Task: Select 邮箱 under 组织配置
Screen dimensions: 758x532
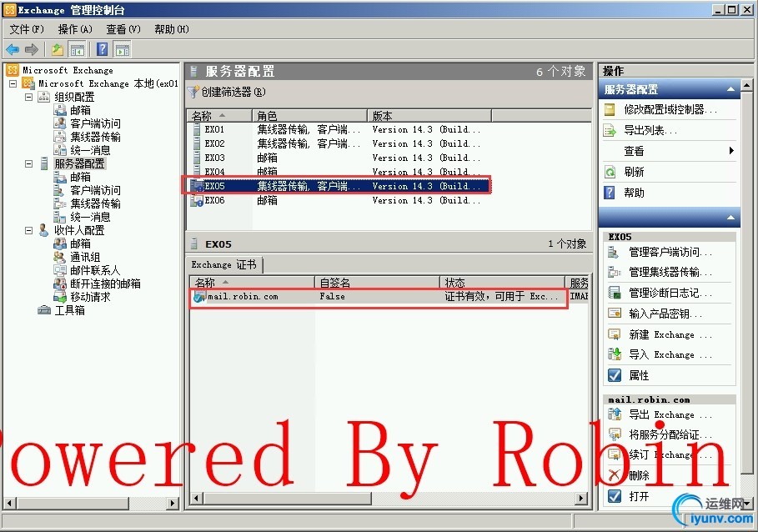Action: point(80,110)
